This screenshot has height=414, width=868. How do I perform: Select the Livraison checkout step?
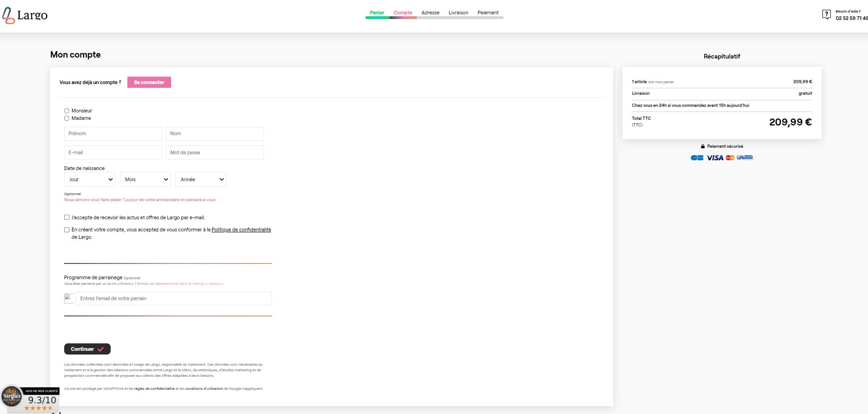pos(458,13)
